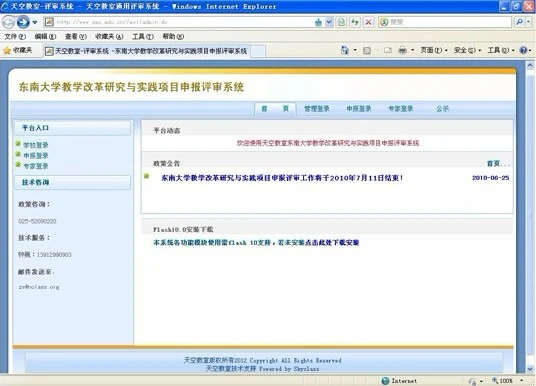The image size is (536, 386).
Task: Open recent pages dropdown beside Forward button
Action: [35, 23]
